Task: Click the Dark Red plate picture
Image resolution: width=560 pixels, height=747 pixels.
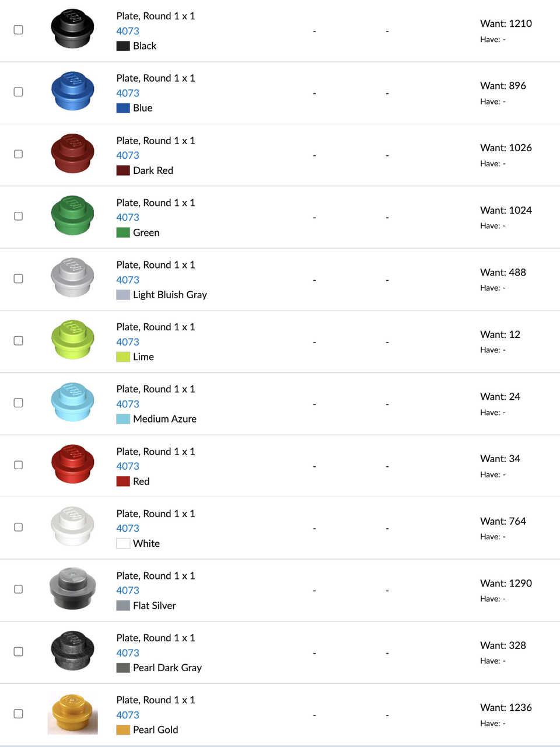Action: 72,154
